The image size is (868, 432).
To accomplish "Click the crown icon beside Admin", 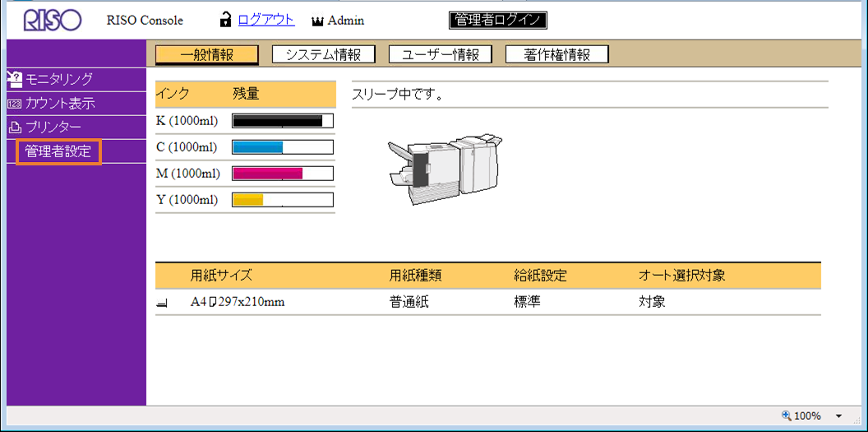I will coord(318,21).
